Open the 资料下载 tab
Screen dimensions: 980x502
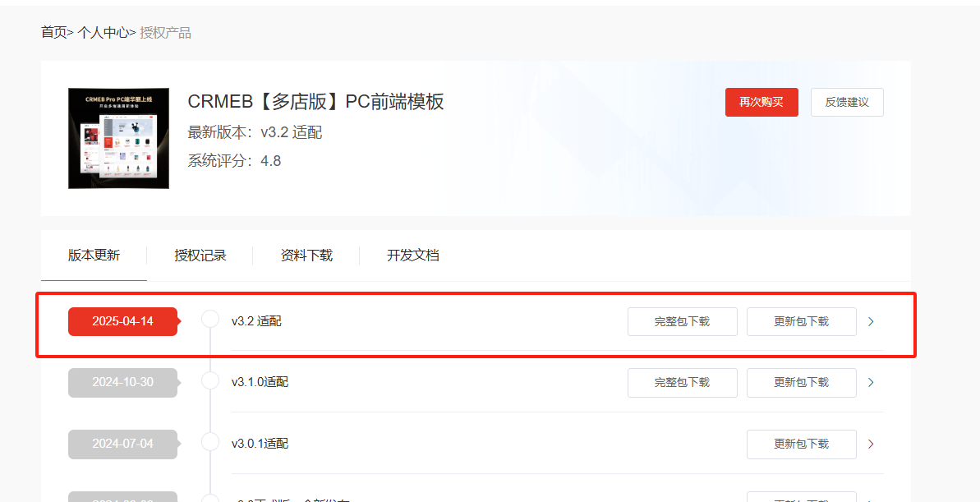click(x=306, y=255)
